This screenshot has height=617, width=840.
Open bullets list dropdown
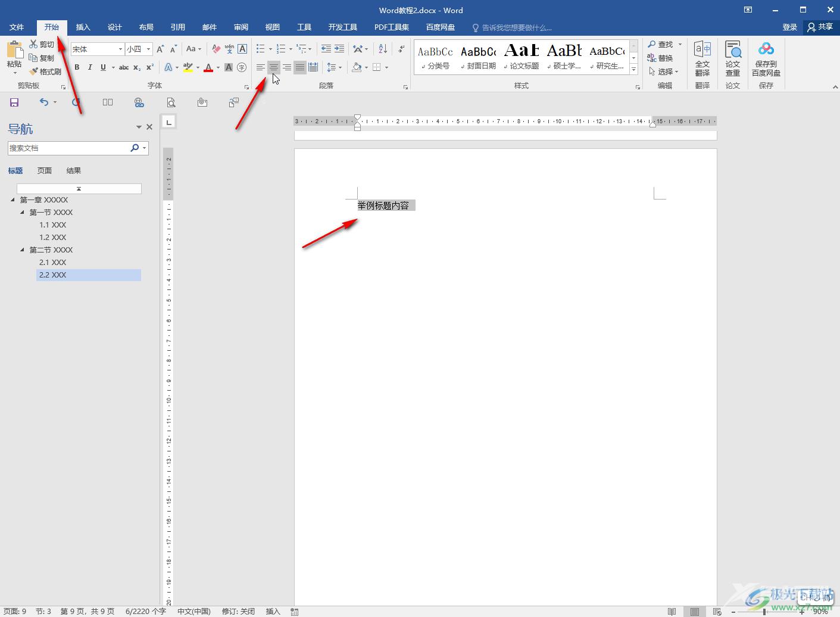(x=270, y=49)
